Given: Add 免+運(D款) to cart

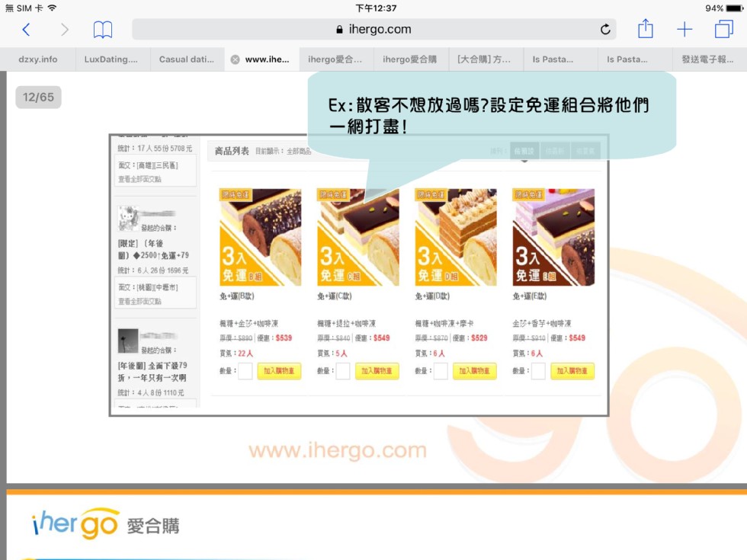Looking at the screenshot, I should point(474,371).
